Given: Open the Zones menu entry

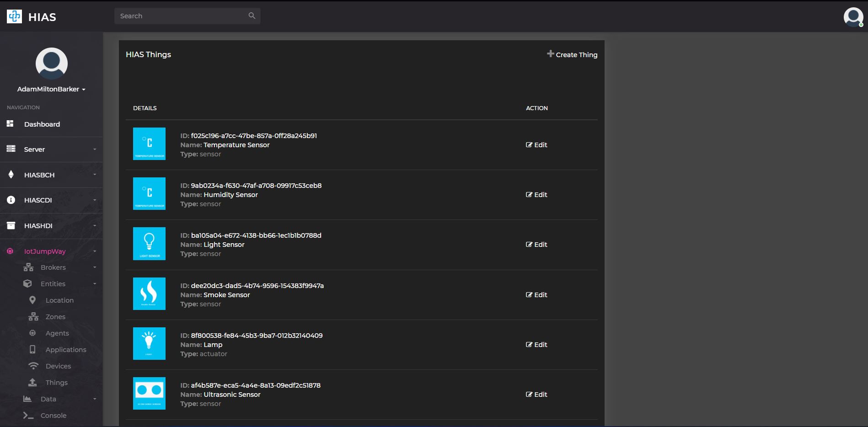Looking at the screenshot, I should (x=55, y=317).
